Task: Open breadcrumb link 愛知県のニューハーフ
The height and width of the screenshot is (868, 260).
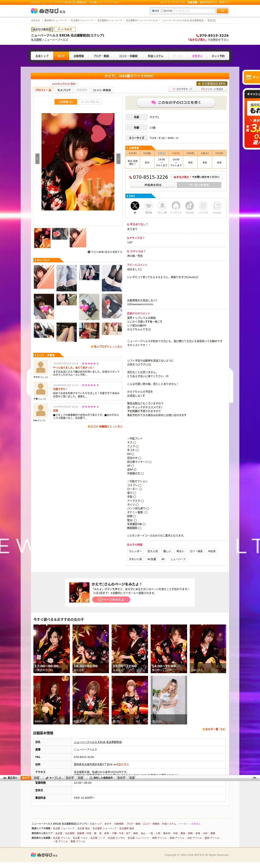Action: point(55,20)
